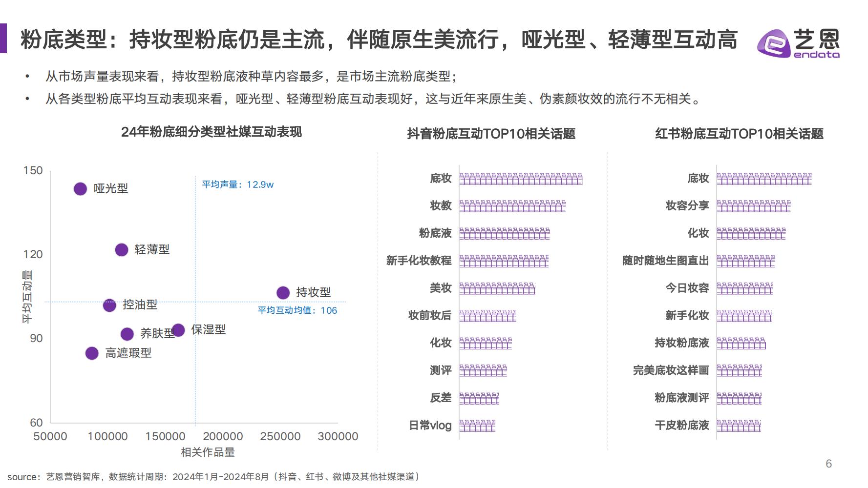Click the 干皮粉底液 topic label
This screenshot has width=868, height=488.
pyautogui.click(x=682, y=426)
